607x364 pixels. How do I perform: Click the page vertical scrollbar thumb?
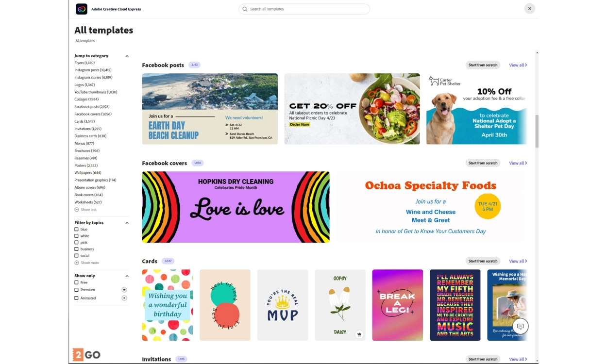537,131
